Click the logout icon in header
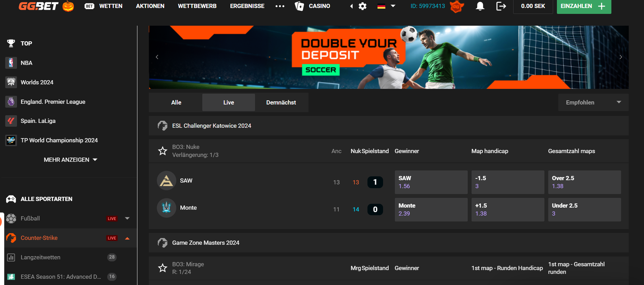Viewport: 644px width, 285px height. tap(501, 6)
